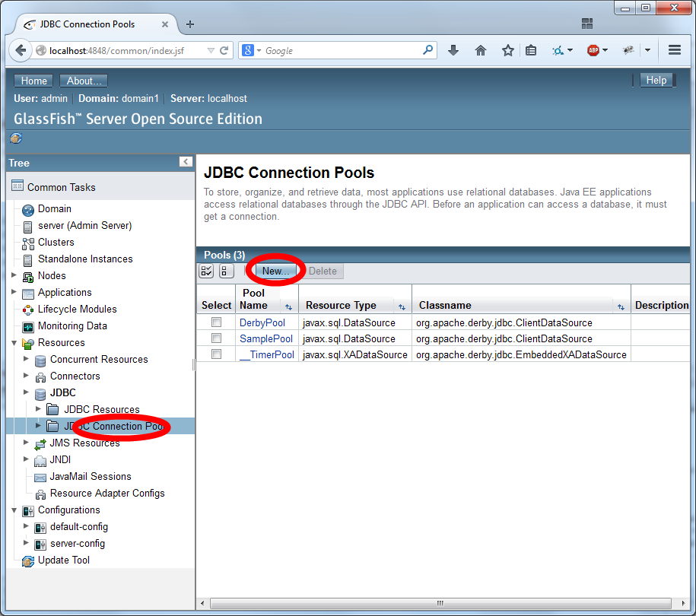Click the select-all pools icon above the table
Screen dimensions: 696x616
pos(205,271)
